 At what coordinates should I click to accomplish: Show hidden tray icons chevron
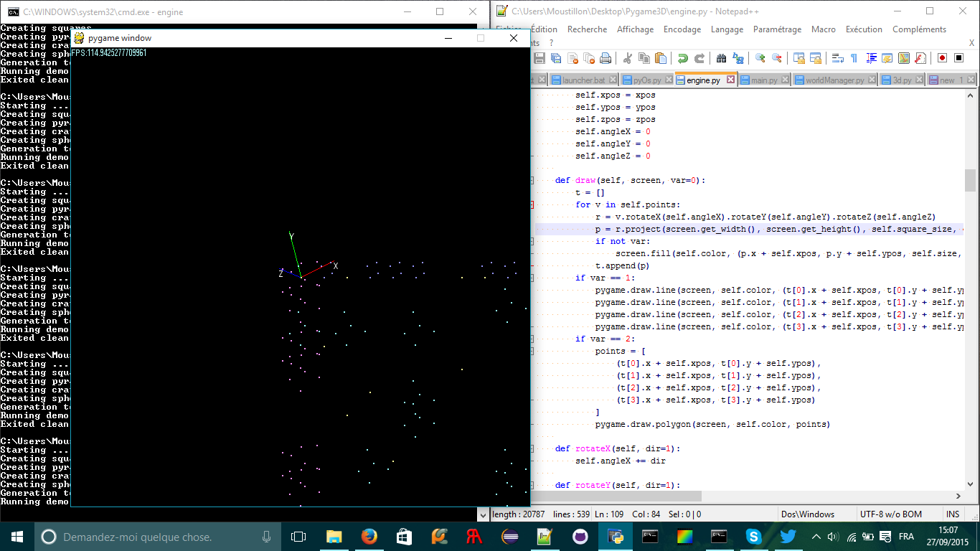816,537
